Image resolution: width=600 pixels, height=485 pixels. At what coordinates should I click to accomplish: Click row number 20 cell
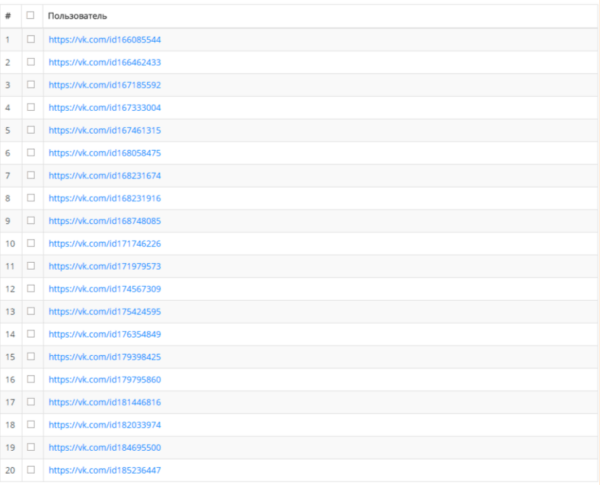point(11,470)
